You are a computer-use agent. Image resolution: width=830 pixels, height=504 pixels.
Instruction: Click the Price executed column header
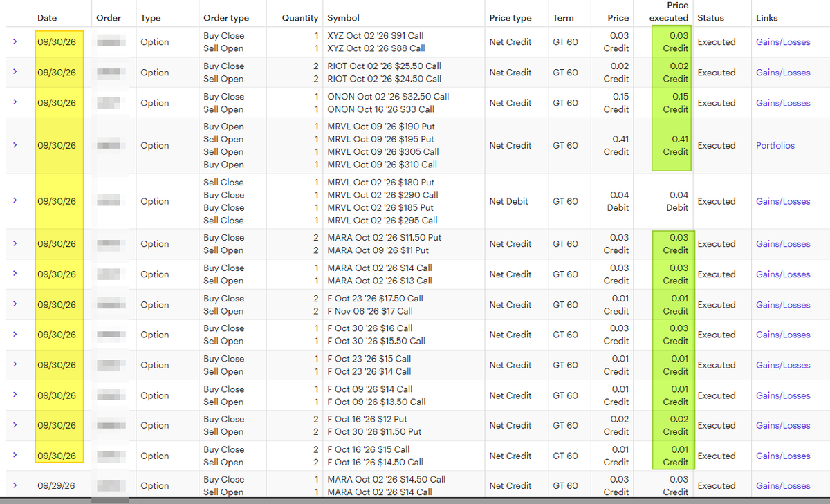(669, 12)
